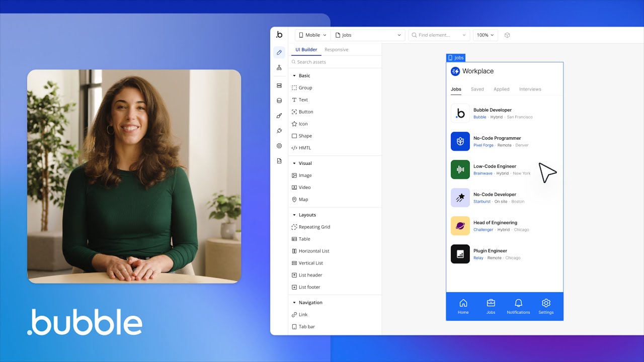Open the Settings gear icon in left sidebar
Viewport: 644px width, 362px height.
click(279, 146)
